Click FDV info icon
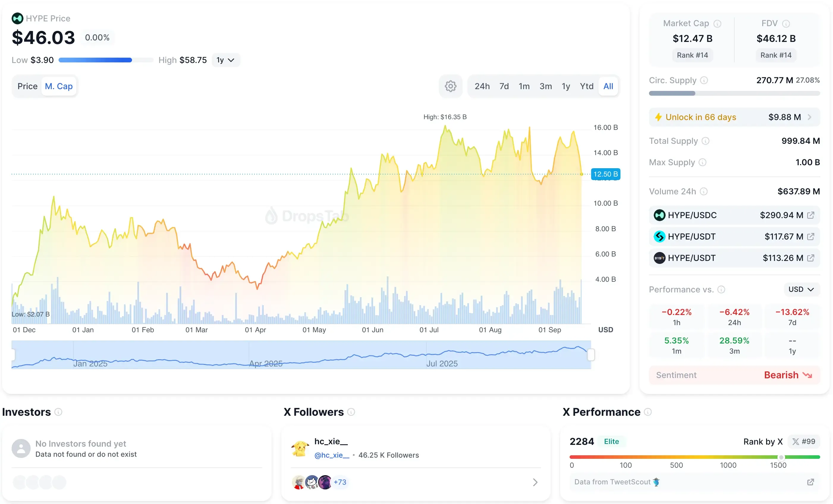The image size is (833, 504). point(786,24)
